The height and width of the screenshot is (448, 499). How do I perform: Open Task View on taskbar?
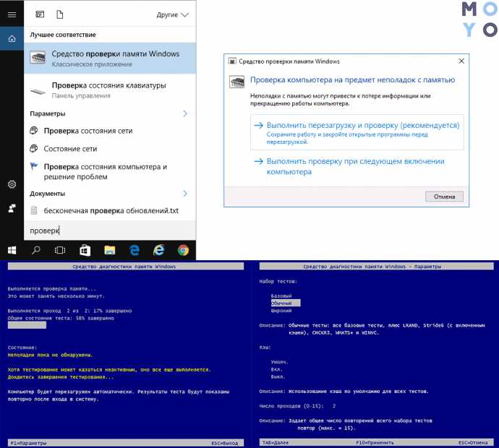pos(60,250)
